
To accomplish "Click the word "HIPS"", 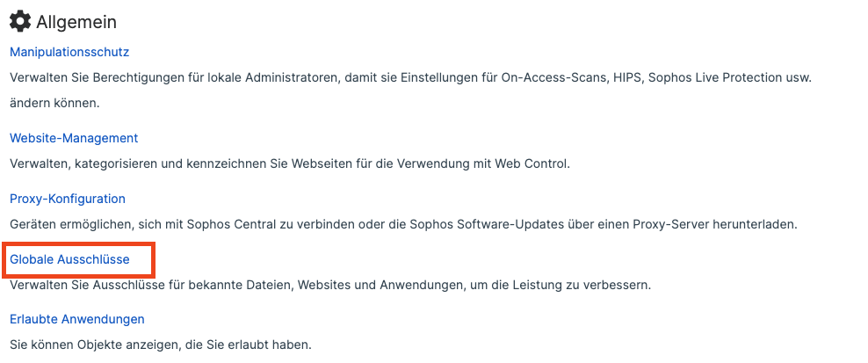I will tap(629, 77).
